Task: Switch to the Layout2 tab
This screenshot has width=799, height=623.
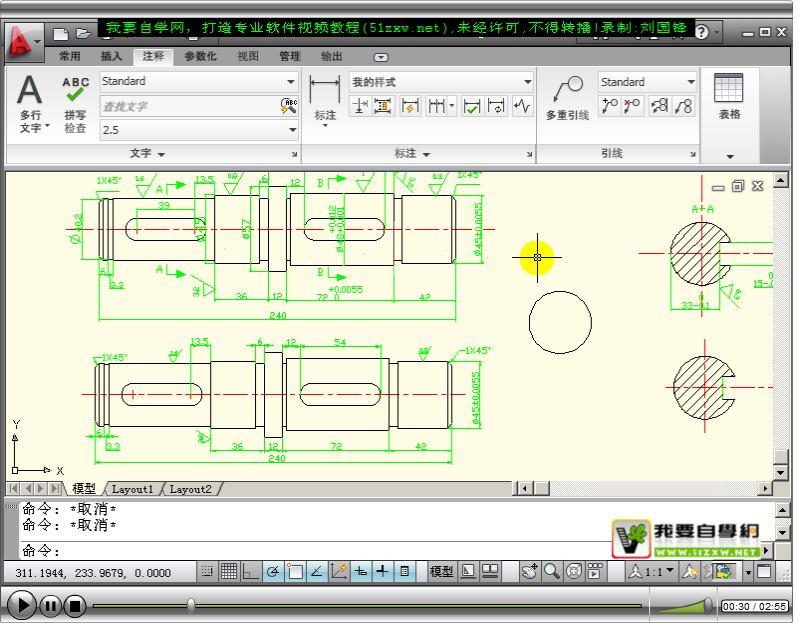Action: pos(190,489)
